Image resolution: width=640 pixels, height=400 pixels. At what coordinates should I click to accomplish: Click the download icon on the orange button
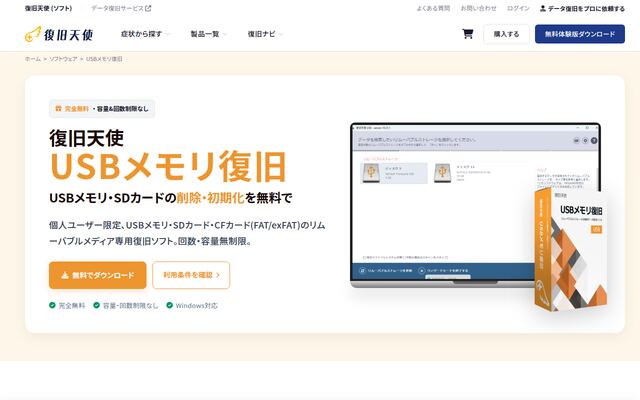pos(65,275)
